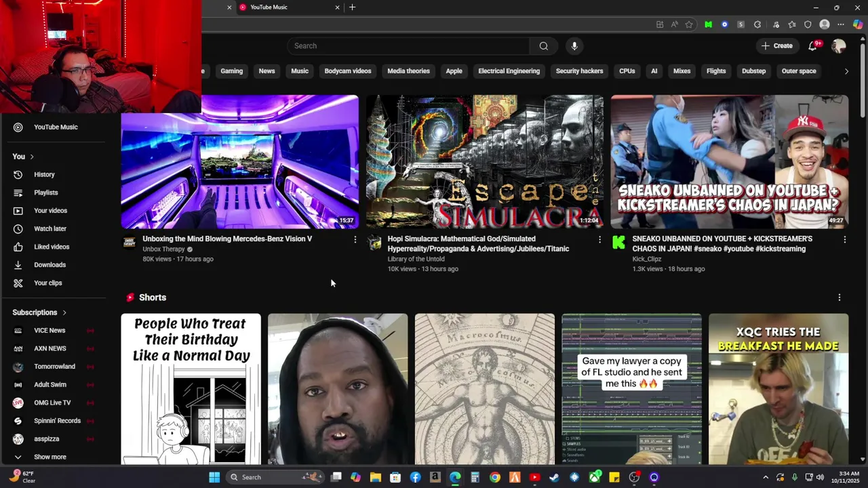The width and height of the screenshot is (868, 488).
Task: Open Edge favorites list icon
Action: [x=791, y=24]
